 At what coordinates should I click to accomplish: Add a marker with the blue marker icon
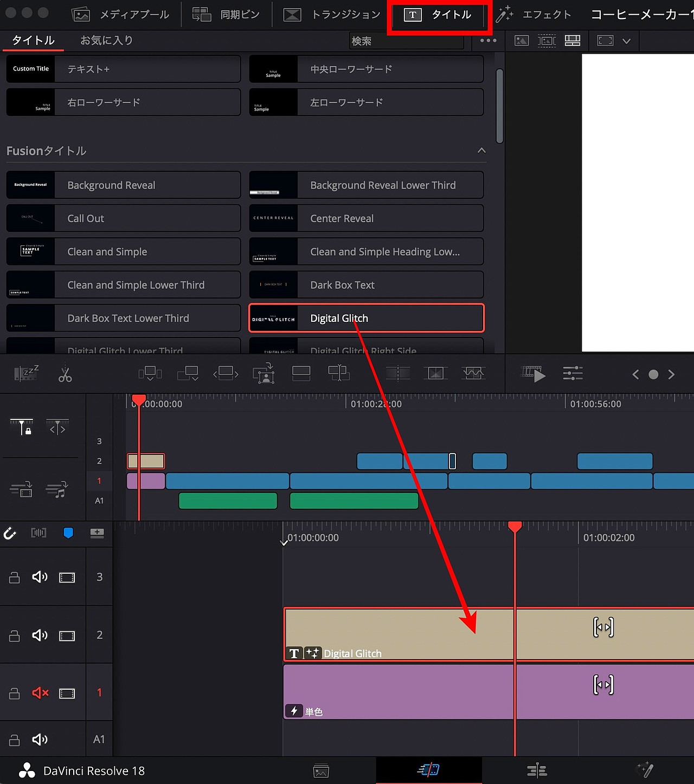pos(68,533)
